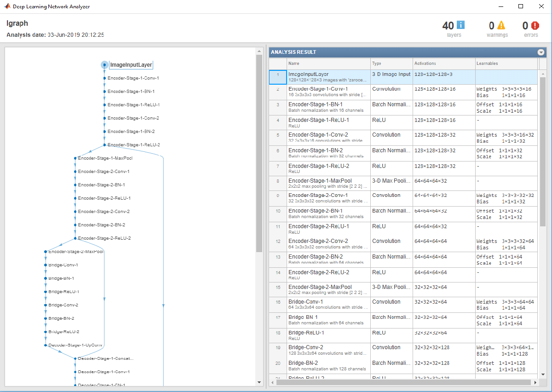Select table row 1 ImageInputLayer
The image size is (552, 392).
point(403,77)
